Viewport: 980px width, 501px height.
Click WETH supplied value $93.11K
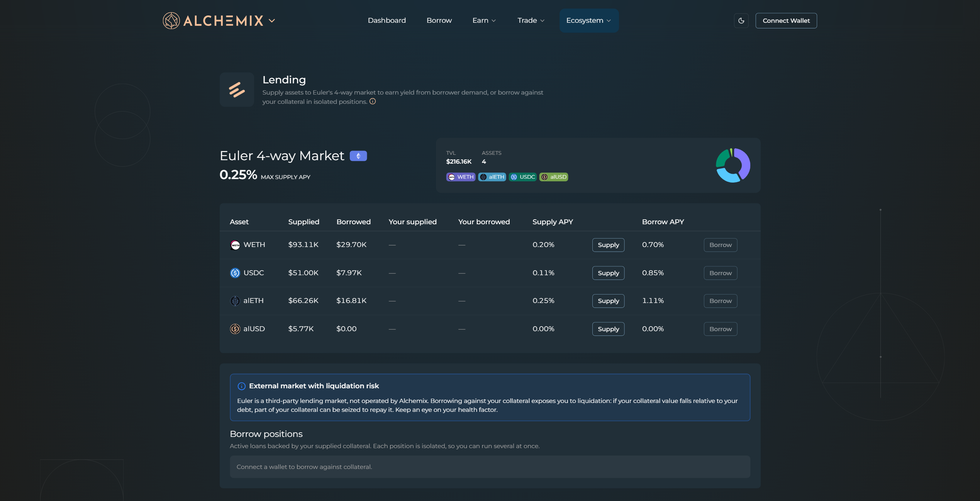(303, 245)
